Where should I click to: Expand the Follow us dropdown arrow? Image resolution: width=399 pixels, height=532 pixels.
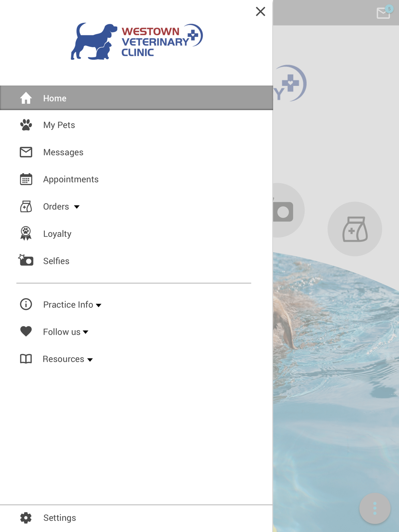point(85,332)
